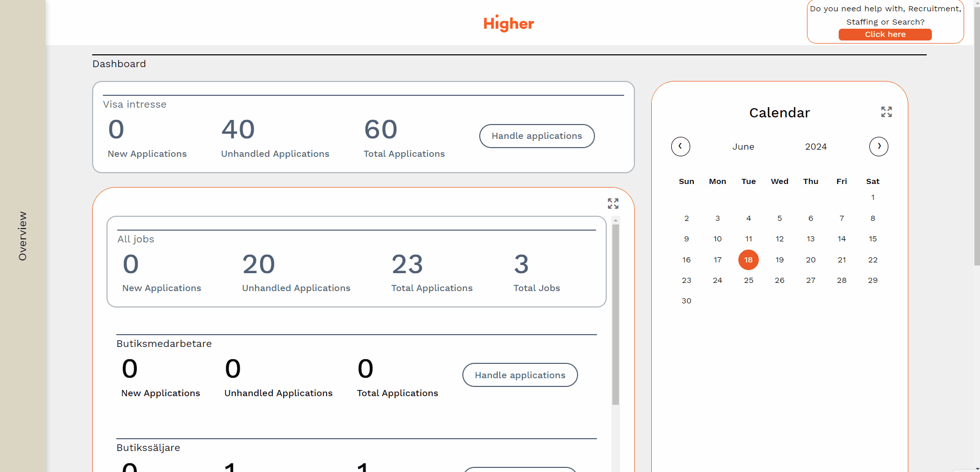The image size is (980, 472).
Task: Choose June 30 on the calendar
Action: click(686, 301)
